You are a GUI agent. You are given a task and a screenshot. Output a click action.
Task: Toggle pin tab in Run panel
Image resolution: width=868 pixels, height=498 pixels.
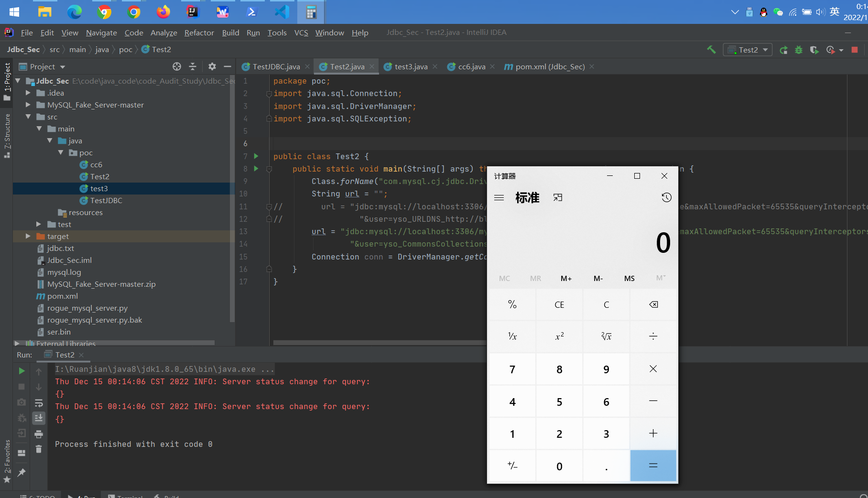tap(22, 472)
